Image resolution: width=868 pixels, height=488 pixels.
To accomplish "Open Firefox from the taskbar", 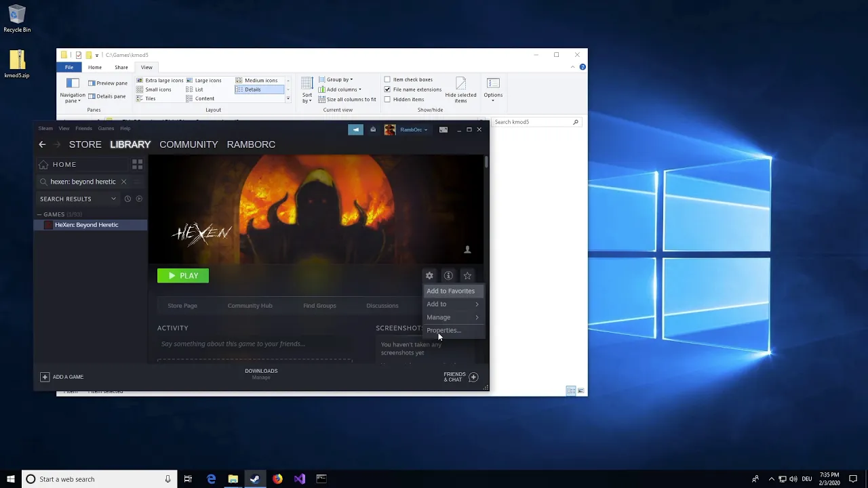I will [x=277, y=479].
